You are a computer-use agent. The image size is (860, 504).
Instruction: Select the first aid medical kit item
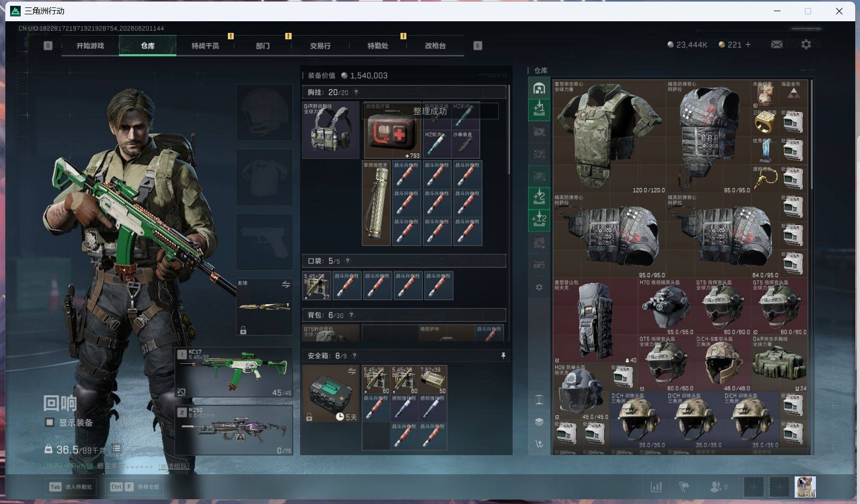pyautogui.click(x=392, y=130)
